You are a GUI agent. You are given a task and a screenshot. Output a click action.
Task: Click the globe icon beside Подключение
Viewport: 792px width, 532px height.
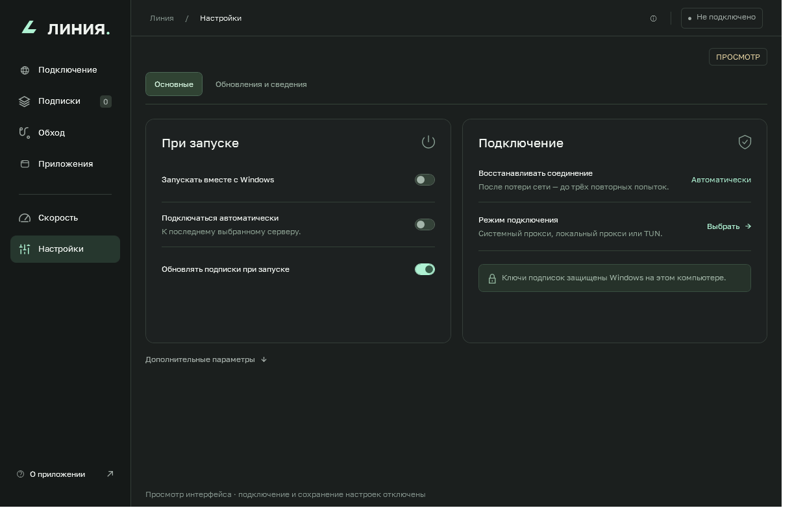point(25,70)
